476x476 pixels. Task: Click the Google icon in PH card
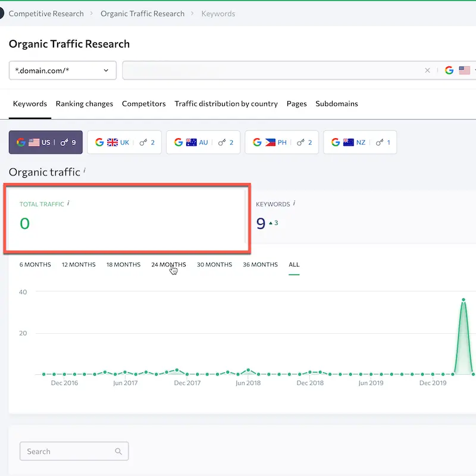(x=257, y=142)
